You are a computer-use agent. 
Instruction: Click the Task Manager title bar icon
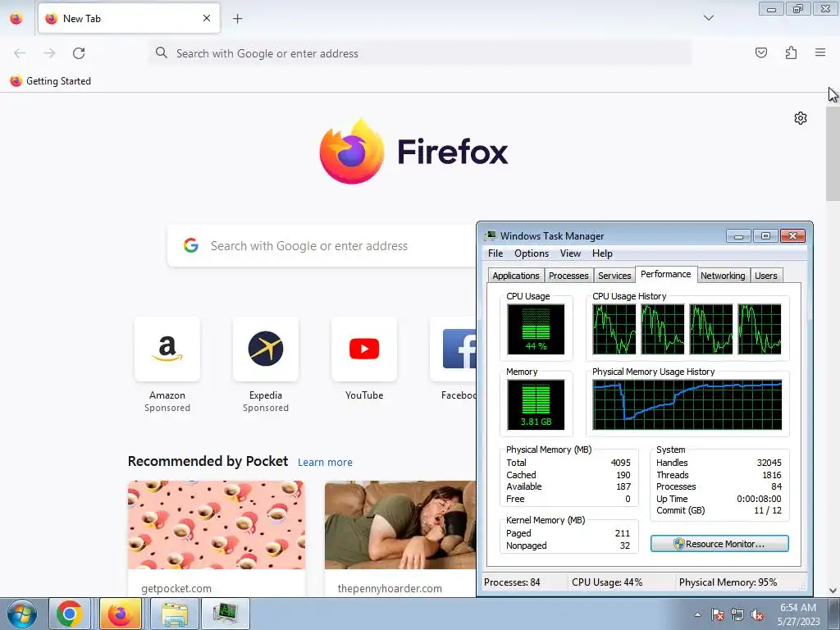(491, 235)
